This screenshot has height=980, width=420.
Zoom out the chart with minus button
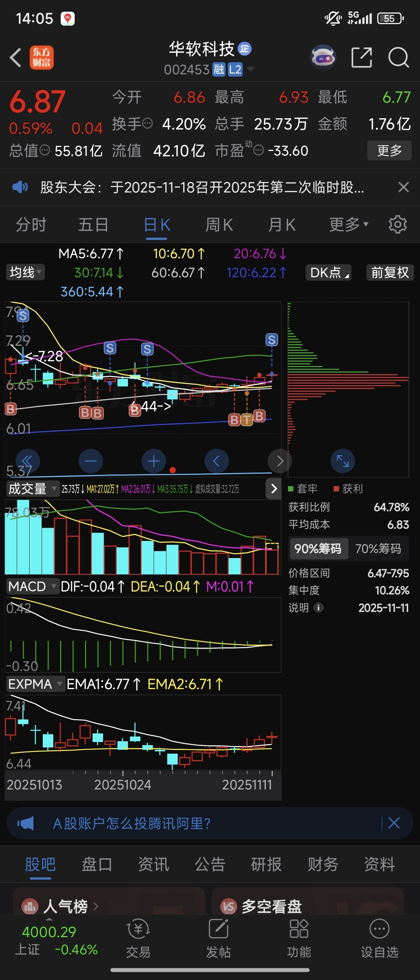click(91, 461)
